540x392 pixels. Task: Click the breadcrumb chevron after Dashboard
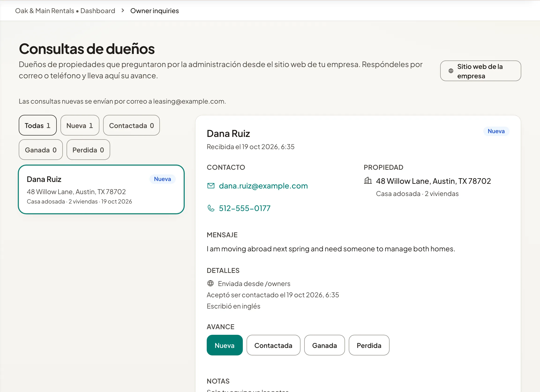click(x=123, y=11)
